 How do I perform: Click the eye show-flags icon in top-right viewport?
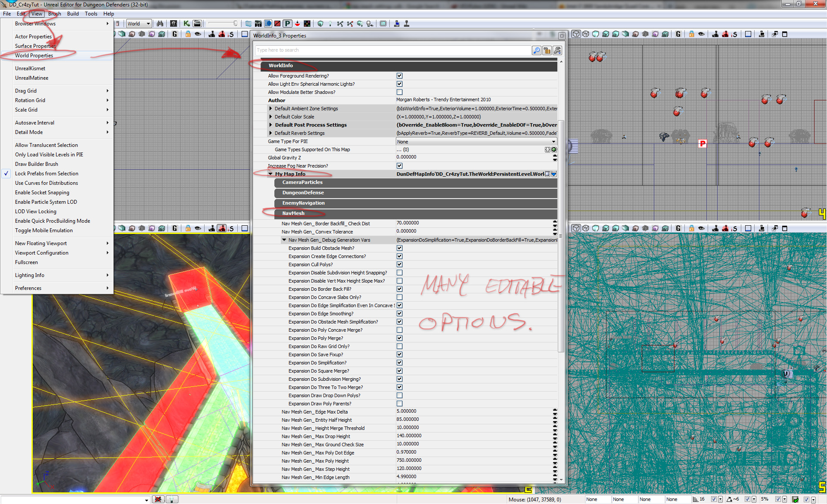(701, 34)
